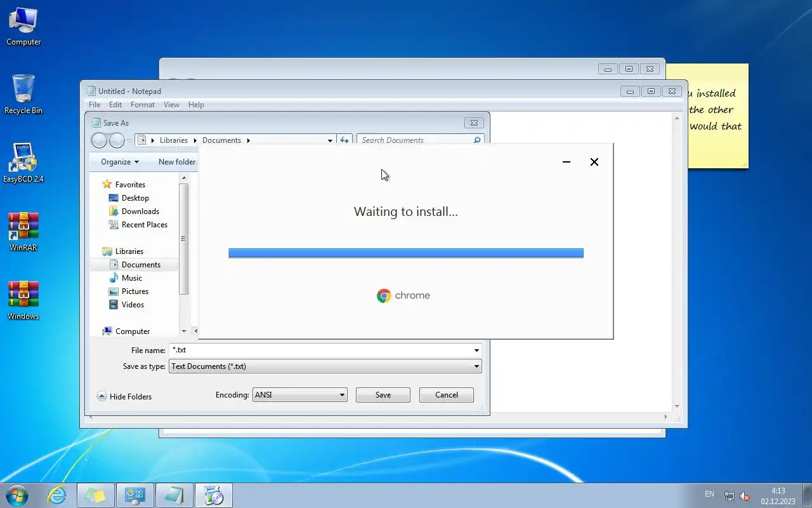Select Music under Libraries
Image resolution: width=812 pixels, height=508 pixels.
(x=132, y=278)
